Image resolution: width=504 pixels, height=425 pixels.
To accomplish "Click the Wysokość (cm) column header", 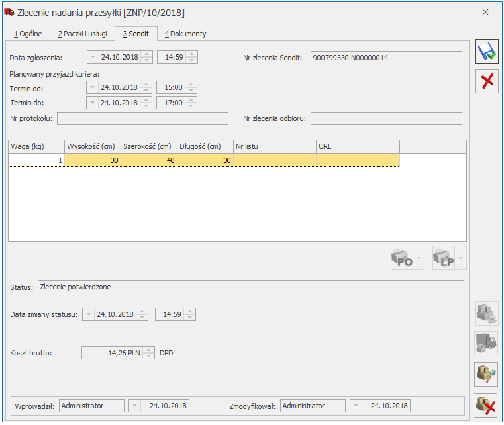I will click(93, 146).
